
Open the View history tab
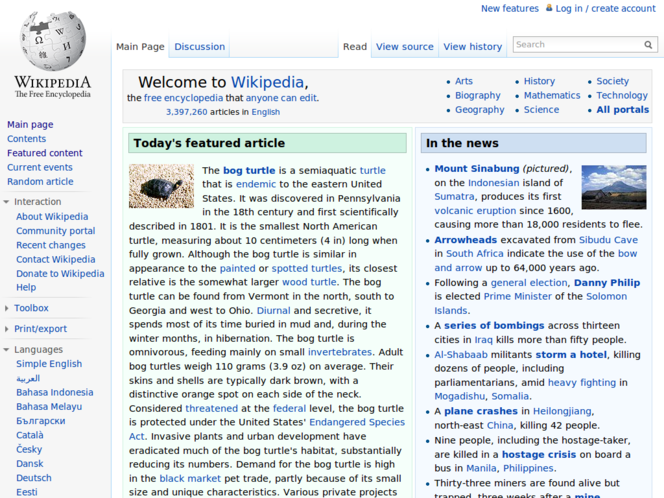click(x=472, y=47)
